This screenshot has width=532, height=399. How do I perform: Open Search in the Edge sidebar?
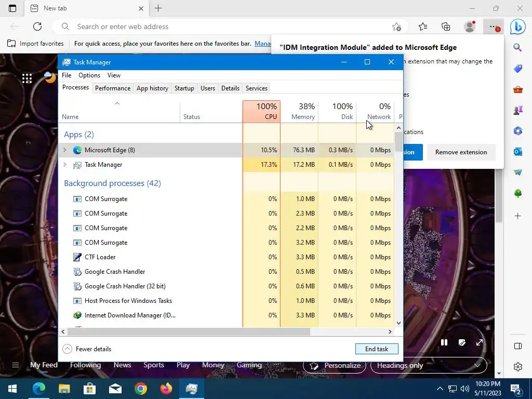(517, 47)
